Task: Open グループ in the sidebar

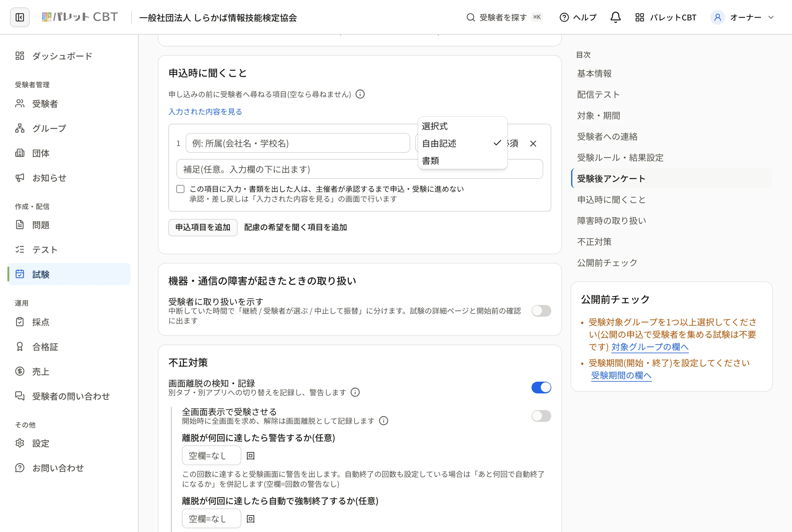Action: 69,128
